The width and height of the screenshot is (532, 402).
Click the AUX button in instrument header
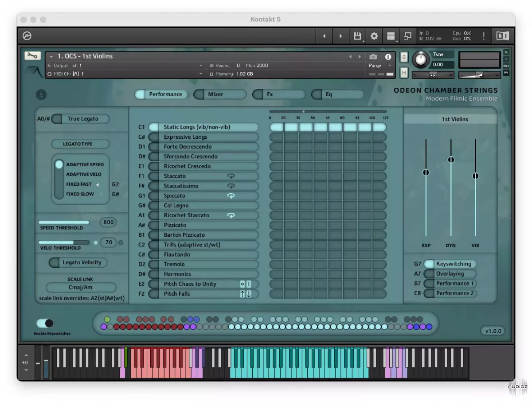[506, 66]
